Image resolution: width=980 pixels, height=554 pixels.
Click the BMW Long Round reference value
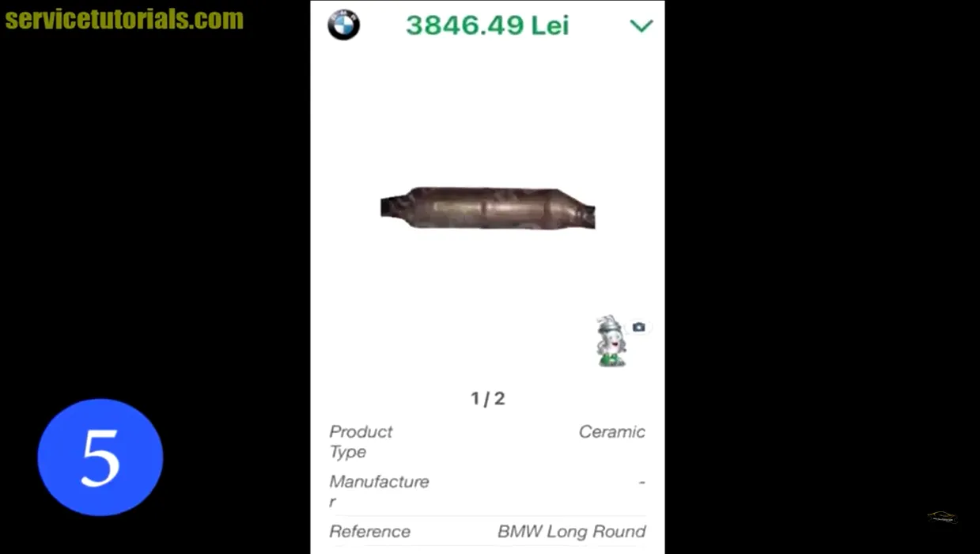(572, 532)
